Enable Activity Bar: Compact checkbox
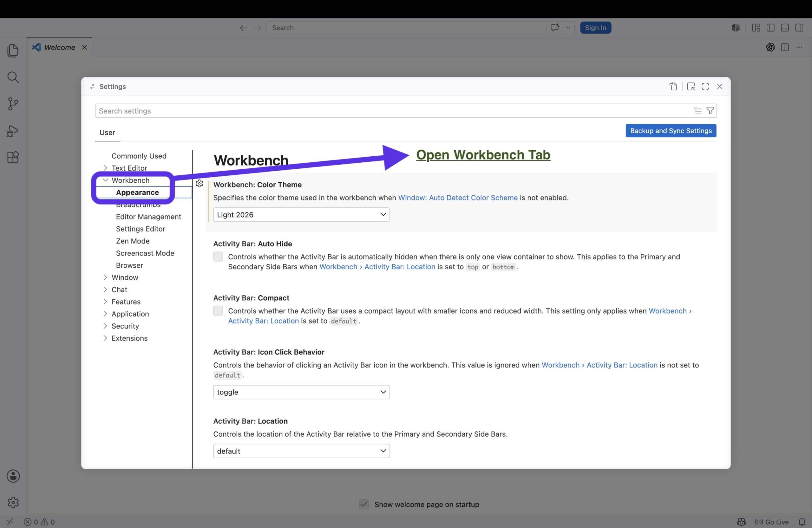The height and width of the screenshot is (528, 812). point(218,311)
